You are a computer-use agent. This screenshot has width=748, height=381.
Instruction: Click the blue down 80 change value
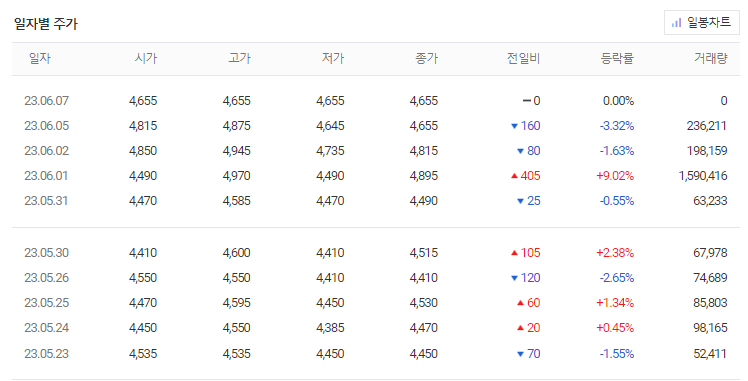coord(529,151)
